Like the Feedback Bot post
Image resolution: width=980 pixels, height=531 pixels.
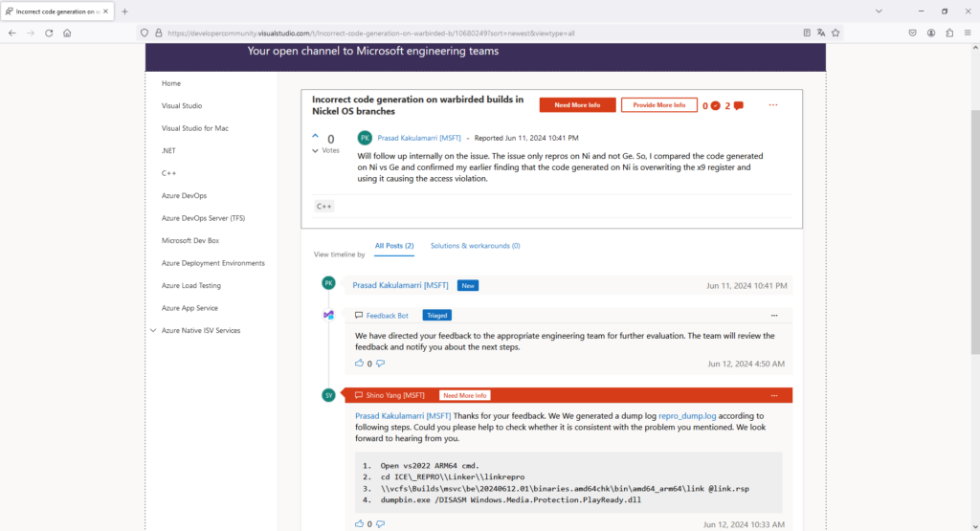point(360,364)
